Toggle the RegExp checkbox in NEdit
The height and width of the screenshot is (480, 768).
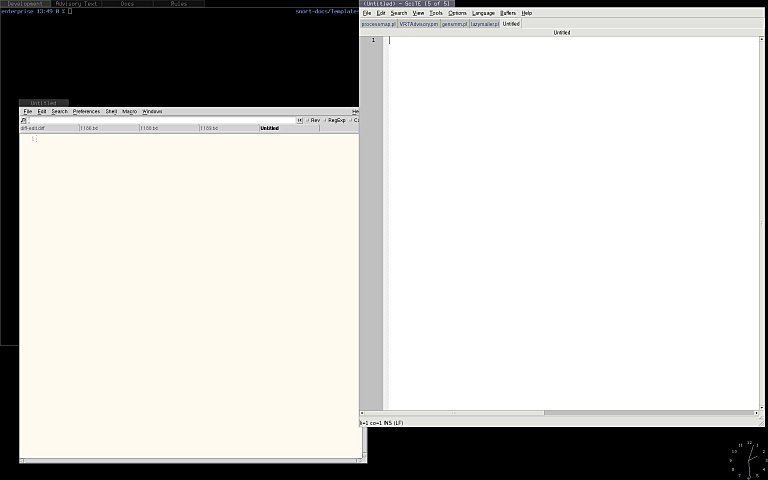click(x=335, y=120)
